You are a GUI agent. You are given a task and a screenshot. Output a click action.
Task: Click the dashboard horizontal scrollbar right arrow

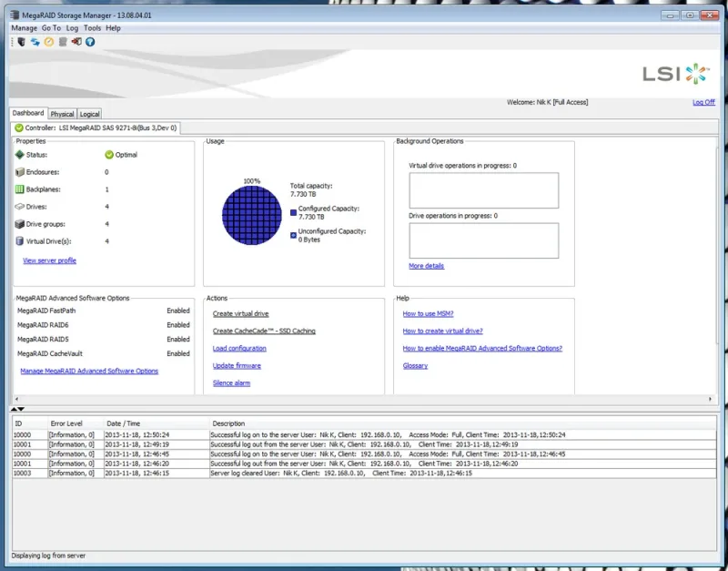710,399
